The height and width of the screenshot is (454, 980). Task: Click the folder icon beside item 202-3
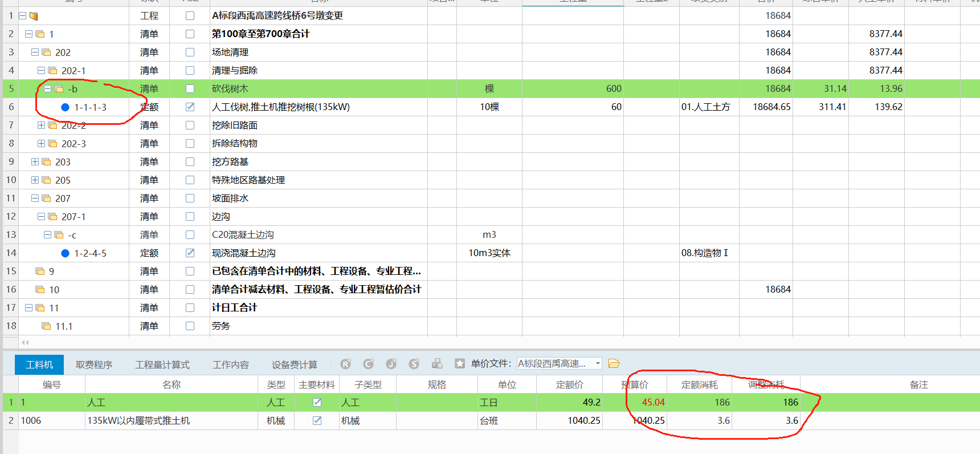(52, 144)
